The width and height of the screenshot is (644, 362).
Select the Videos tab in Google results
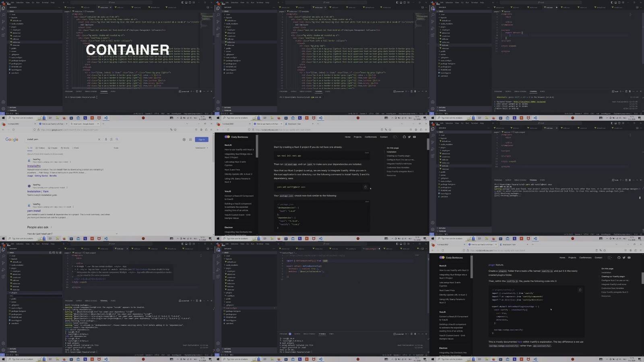point(41,148)
